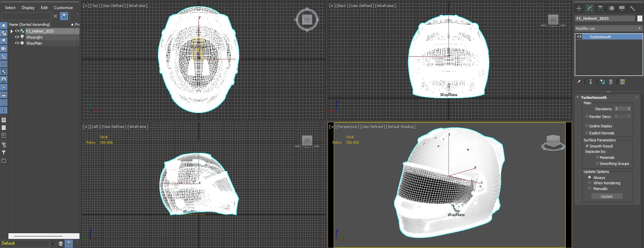This screenshot has width=644, height=248.
Task: Click object color swatch beside F1_Helmet_2025
Action: pyautogui.click(x=640, y=18)
